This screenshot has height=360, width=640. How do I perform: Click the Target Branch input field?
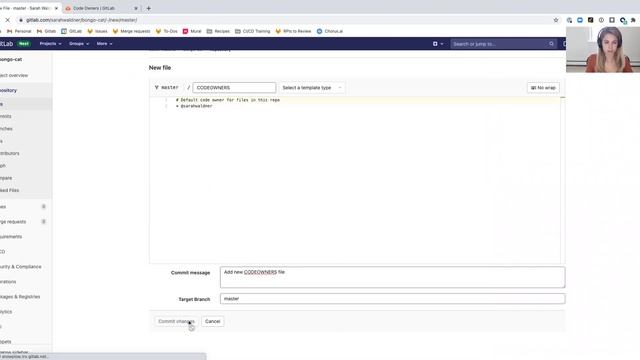tap(392, 299)
